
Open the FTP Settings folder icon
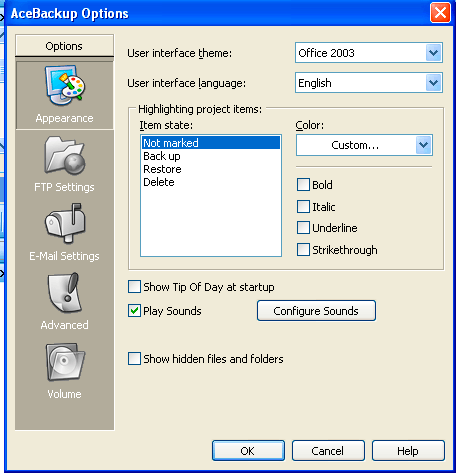(65, 155)
